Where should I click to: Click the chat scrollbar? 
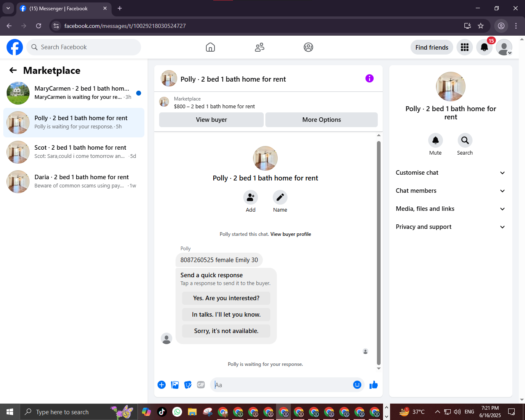click(x=379, y=253)
